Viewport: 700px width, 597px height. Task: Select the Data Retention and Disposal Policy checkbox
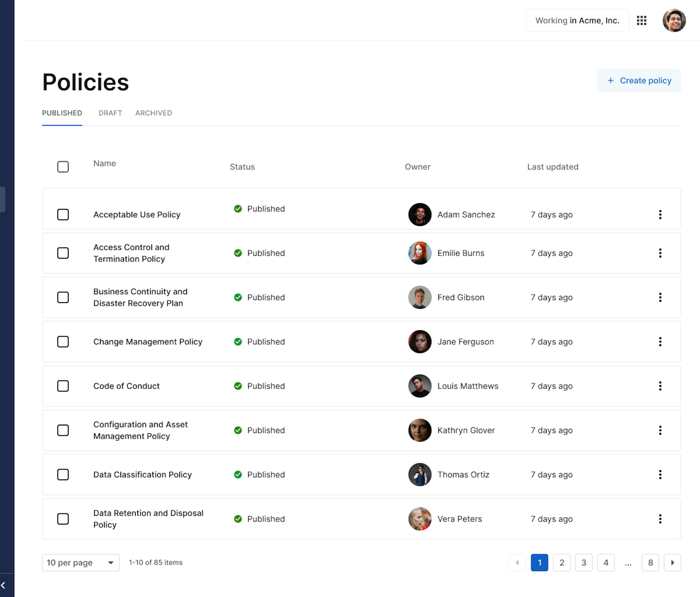(x=63, y=519)
